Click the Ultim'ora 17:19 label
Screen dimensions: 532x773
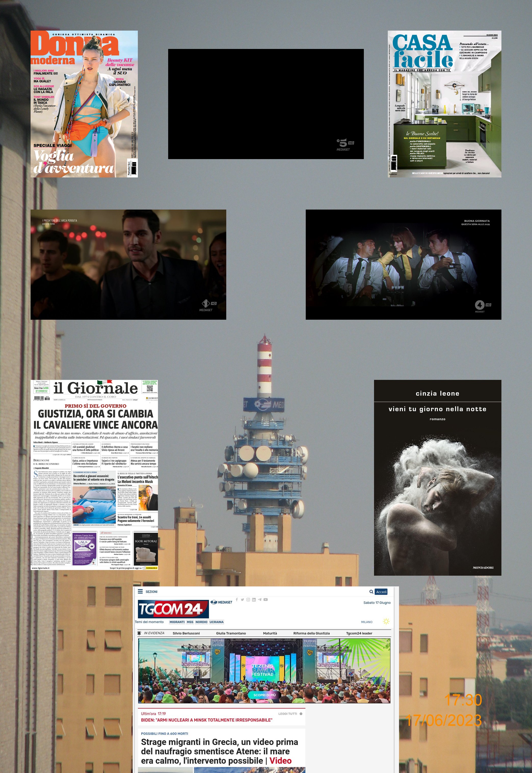(153, 714)
